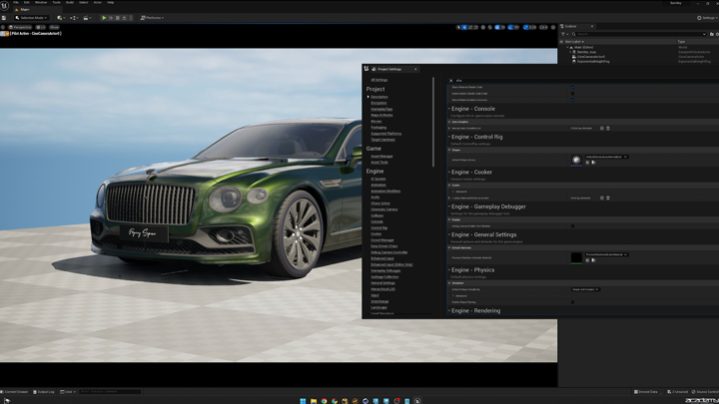The height and width of the screenshot is (404, 719).
Task: Open the Window menu
Action: pyautogui.click(x=41, y=3)
